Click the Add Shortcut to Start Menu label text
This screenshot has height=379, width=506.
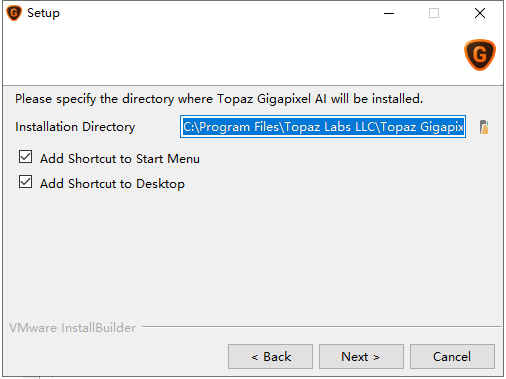[x=120, y=159]
